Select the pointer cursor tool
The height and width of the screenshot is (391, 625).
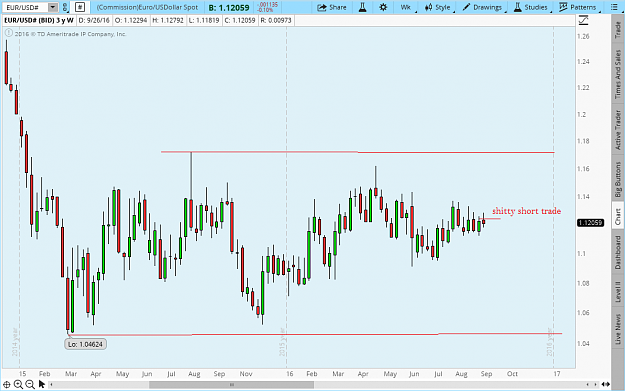coord(41,385)
